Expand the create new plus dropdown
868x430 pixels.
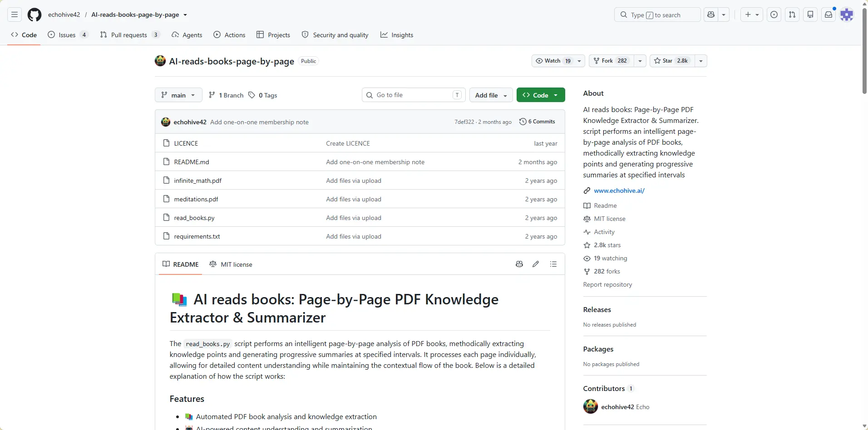click(x=752, y=15)
